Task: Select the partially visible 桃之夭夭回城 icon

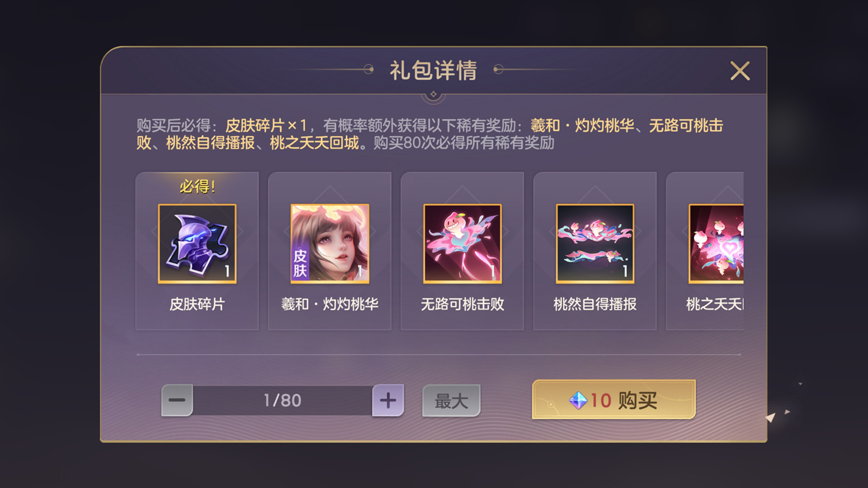Action: (x=716, y=243)
